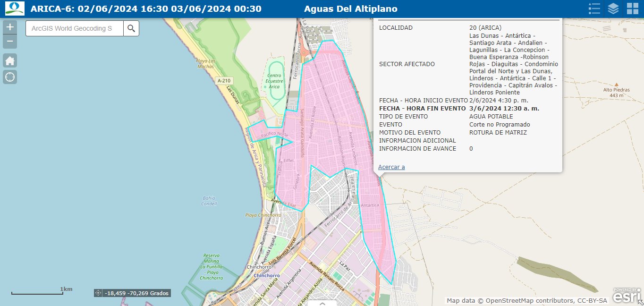Click the Centro Ecuestre Arica map label
This screenshot has width=644, height=306.
point(274,81)
